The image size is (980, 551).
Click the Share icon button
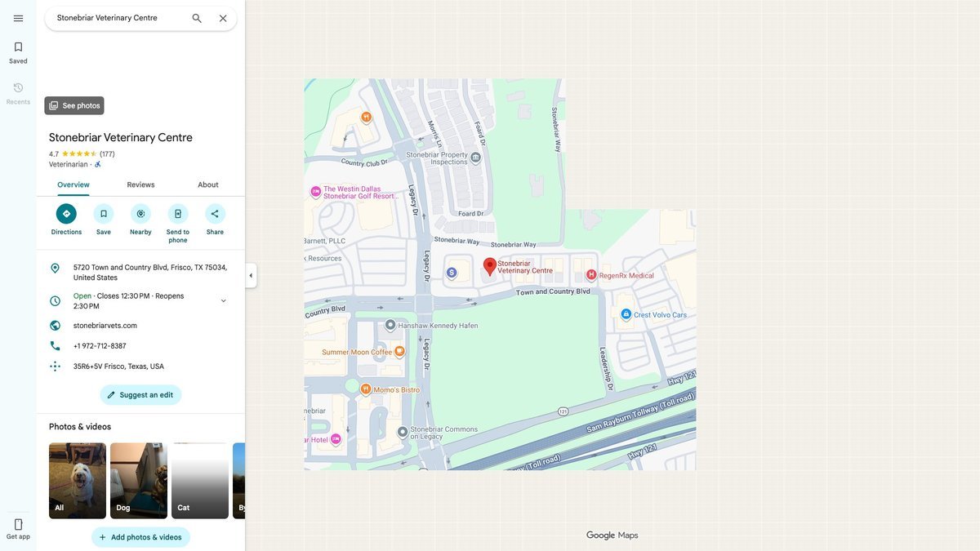(x=215, y=214)
